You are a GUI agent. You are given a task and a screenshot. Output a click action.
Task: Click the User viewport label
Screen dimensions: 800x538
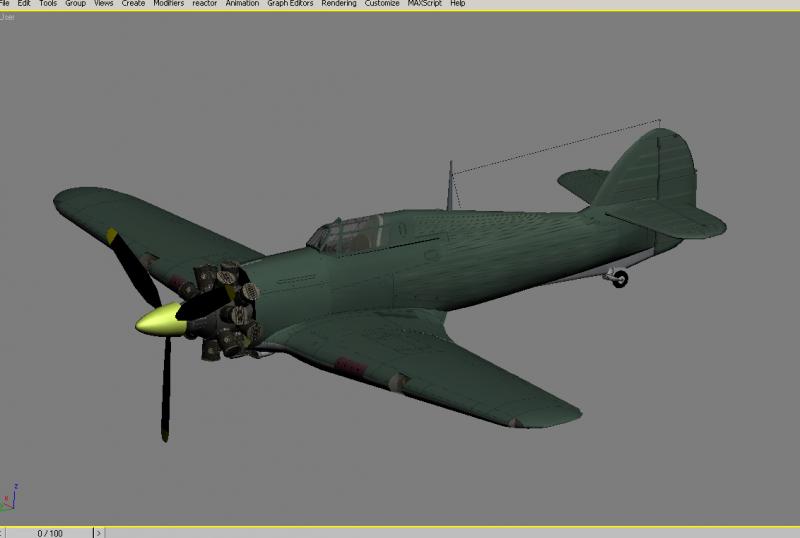(x=7, y=17)
